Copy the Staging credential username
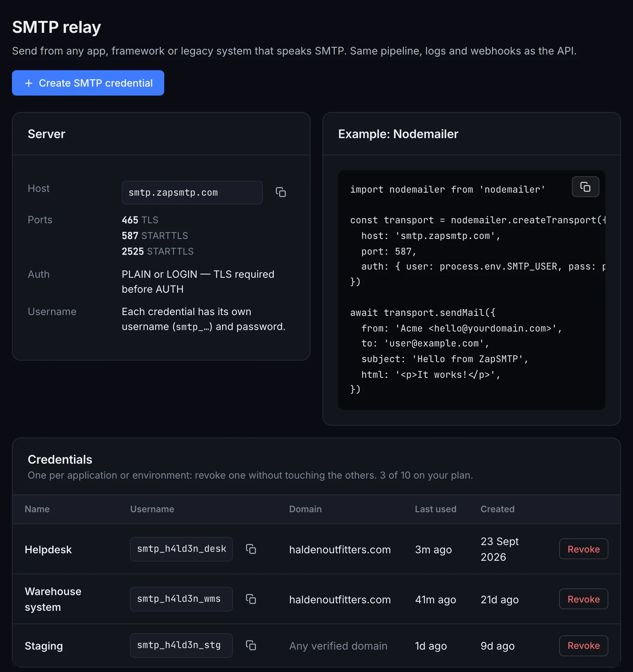The image size is (633, 672). tap(251, 645)
